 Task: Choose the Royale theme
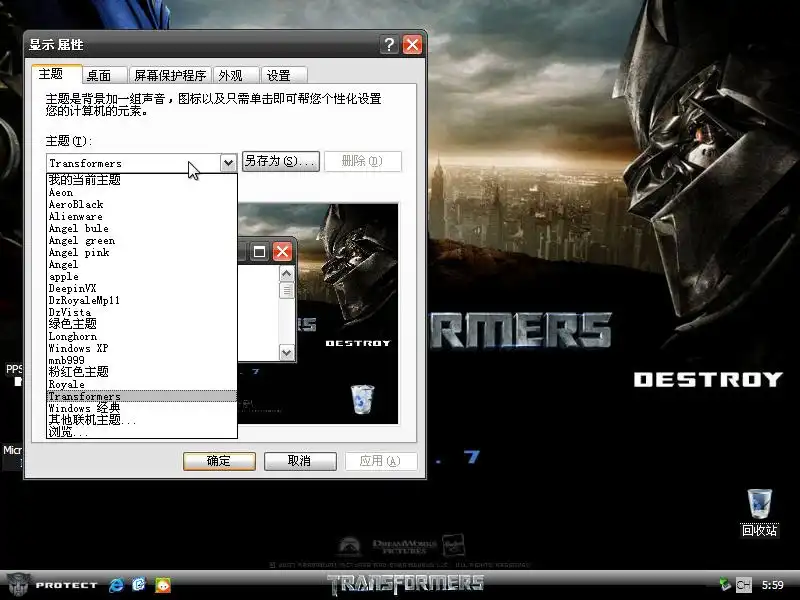coord(142,384)
